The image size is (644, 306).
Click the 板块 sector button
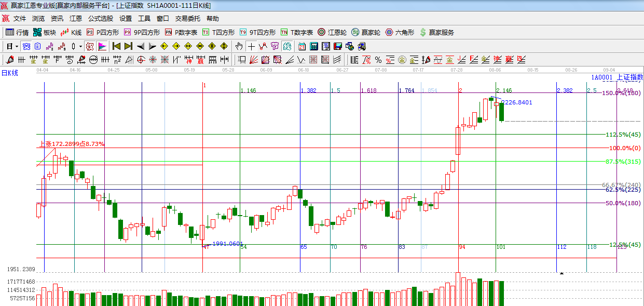tap(45, 32)
